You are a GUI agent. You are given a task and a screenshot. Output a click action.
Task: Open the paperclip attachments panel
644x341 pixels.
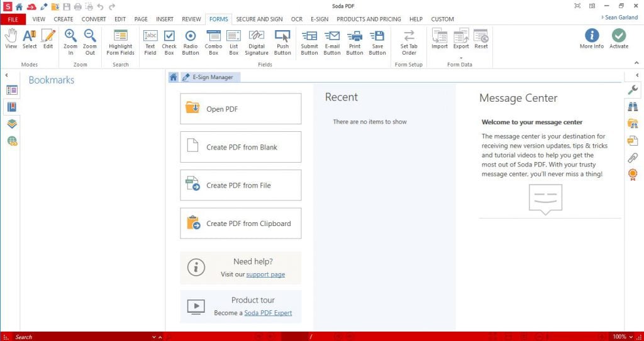point(633,158)
